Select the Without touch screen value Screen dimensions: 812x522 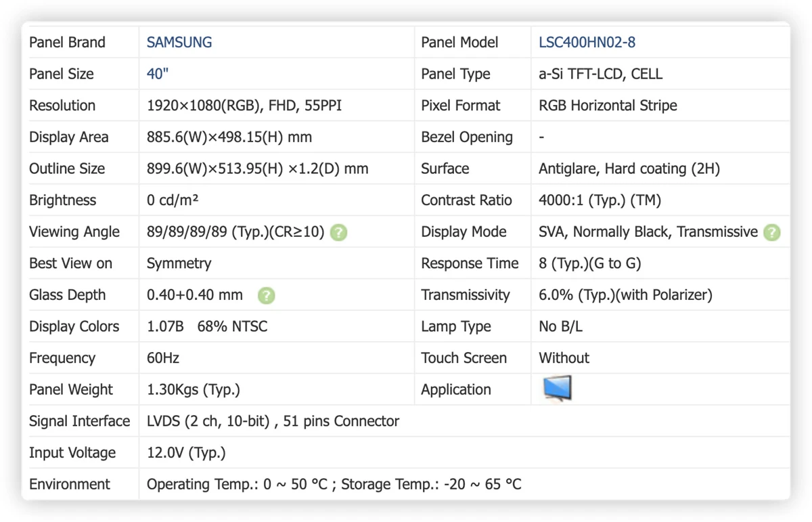[x=564, y=358]
